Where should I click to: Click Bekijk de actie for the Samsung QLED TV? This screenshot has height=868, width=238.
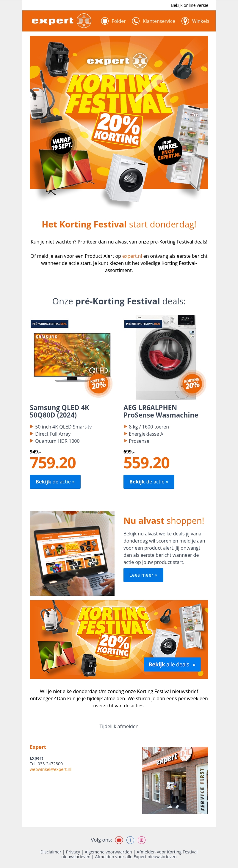coord(55,481)
